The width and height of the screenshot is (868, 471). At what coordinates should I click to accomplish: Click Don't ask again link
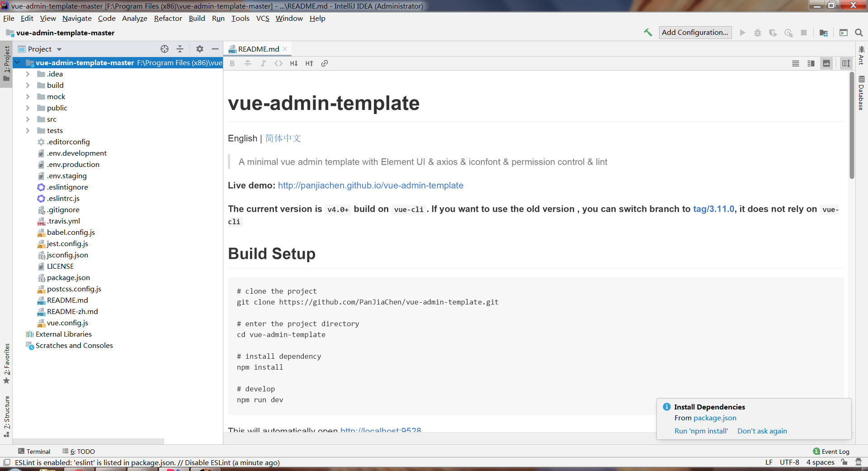pos(762,431)
